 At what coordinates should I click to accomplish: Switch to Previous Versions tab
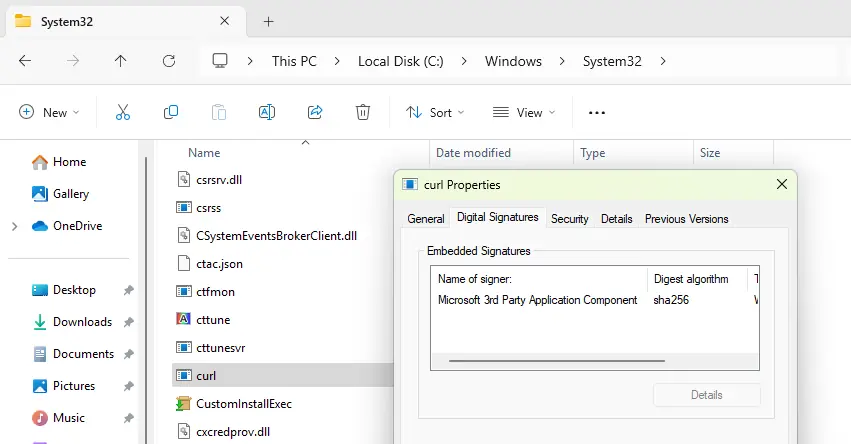(687, 219)
